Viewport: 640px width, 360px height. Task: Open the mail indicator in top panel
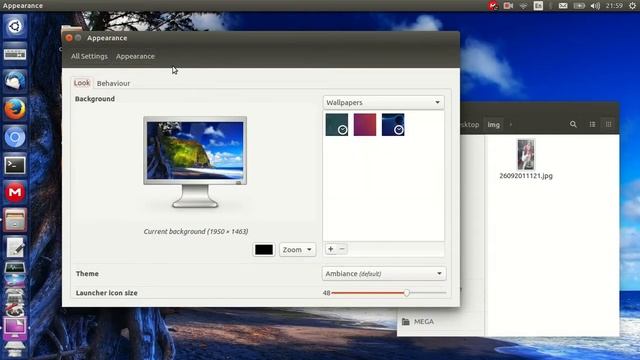pyautogui.click(x=563, y=6)
